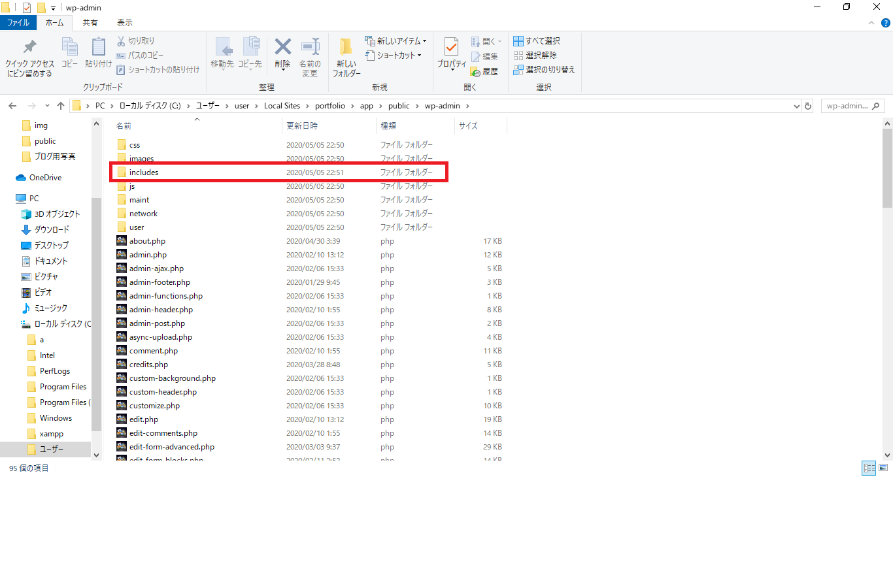Image resolution: width=893 pixels, height=588 pixels.
Task: Switch to the Share (共有) tab
Action: point(90,23)
